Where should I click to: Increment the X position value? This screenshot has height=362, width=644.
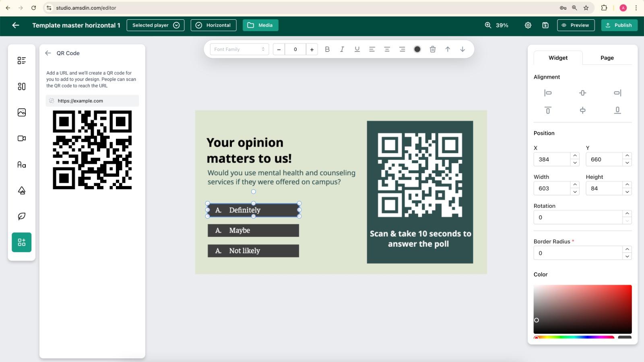[x=575, y=155]
